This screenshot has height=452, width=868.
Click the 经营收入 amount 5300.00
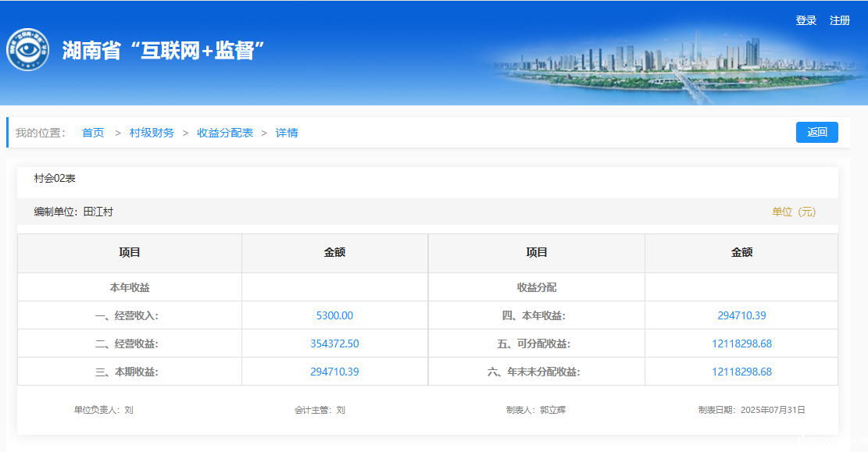(x=334, y=315)
